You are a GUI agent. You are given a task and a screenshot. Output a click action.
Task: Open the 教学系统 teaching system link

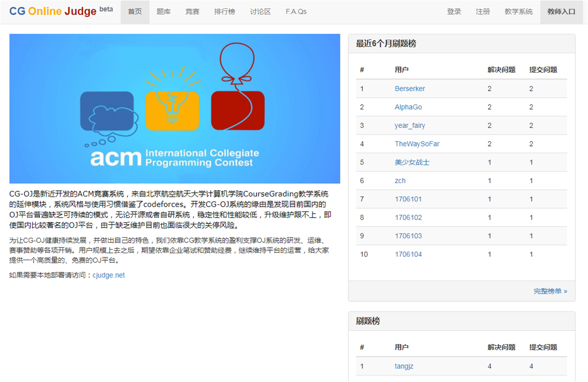(x=519, y=12)
